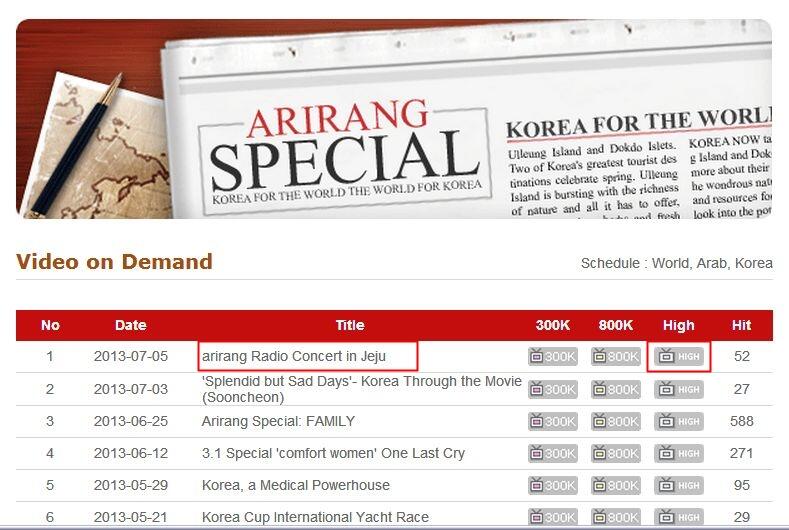The image size is (789, 530).
Task: Play 300K stream for Splendid but Sad Days
Action: (553, 389)
